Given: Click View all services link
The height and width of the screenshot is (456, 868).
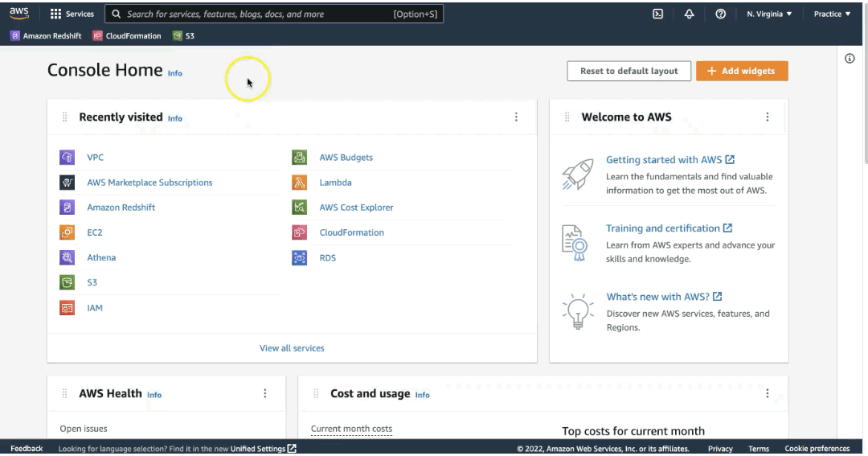Looking at the screenshot, I should pyautogui.click(x=292, y=348).
